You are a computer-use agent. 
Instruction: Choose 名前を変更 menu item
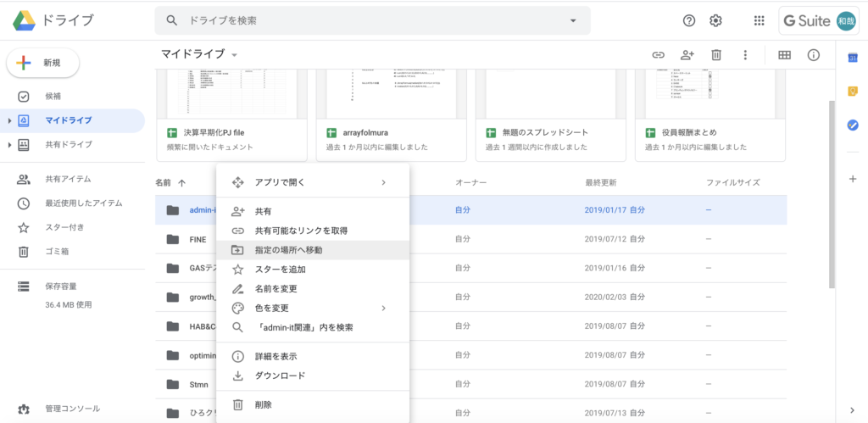click(x=313, y=288)
